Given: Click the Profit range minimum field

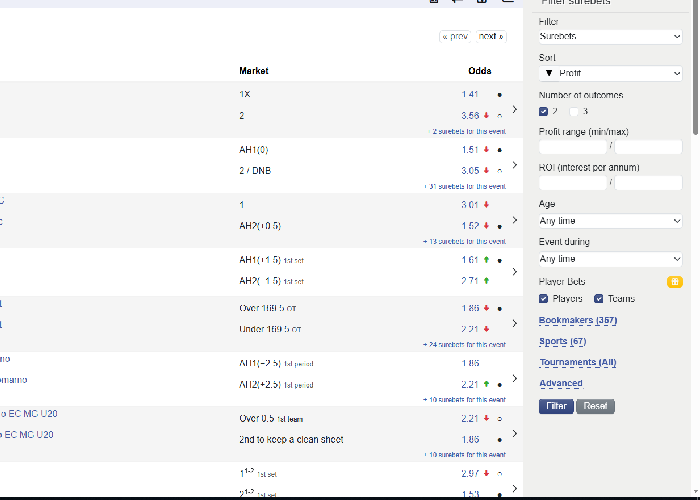Looking at the screenshot, I should (573, 146).
